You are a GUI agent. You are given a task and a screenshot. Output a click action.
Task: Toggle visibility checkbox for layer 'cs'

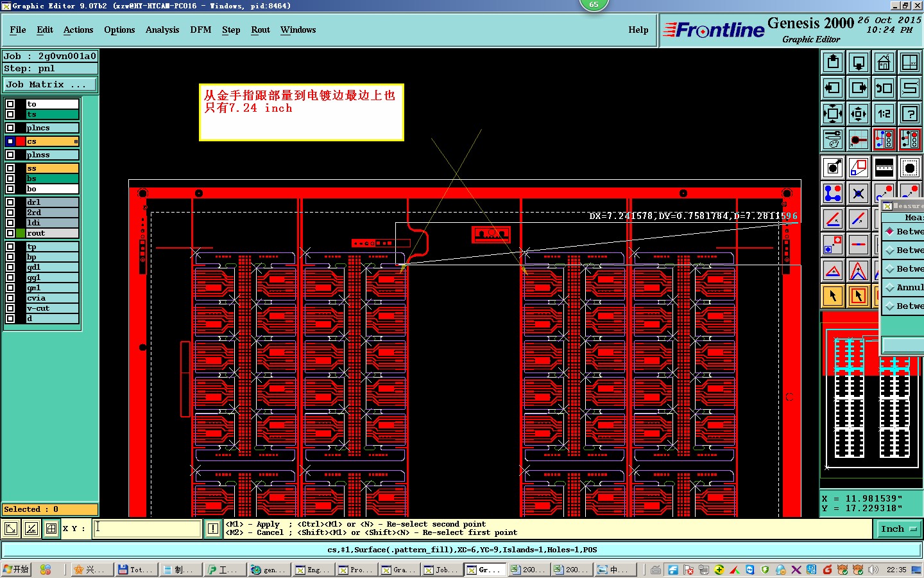[10, 141]
